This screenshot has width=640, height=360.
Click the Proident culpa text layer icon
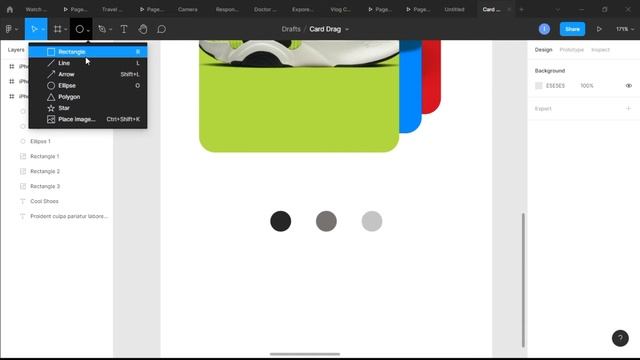(23, 216)
